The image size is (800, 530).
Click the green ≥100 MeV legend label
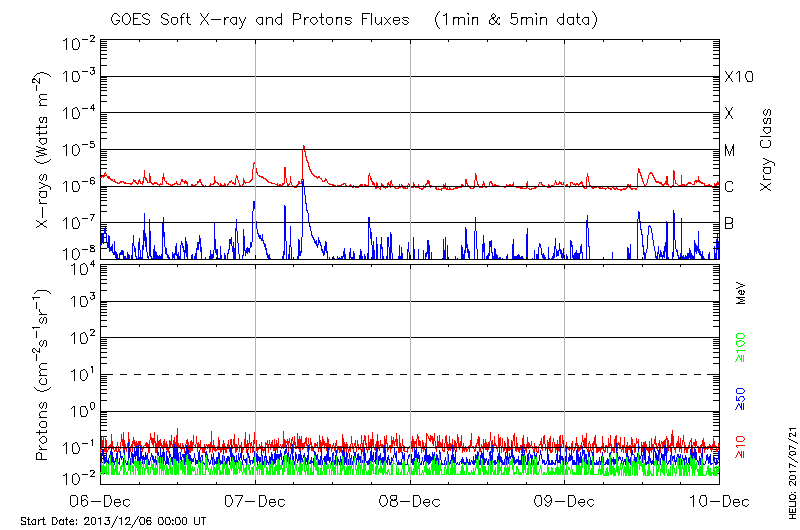[x=741, y=350]
